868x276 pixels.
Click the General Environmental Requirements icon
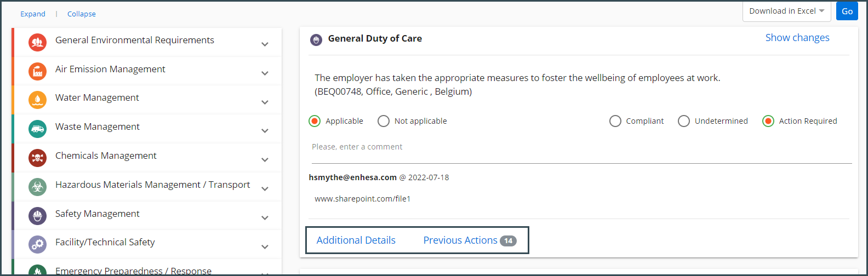tap(37, 42)
